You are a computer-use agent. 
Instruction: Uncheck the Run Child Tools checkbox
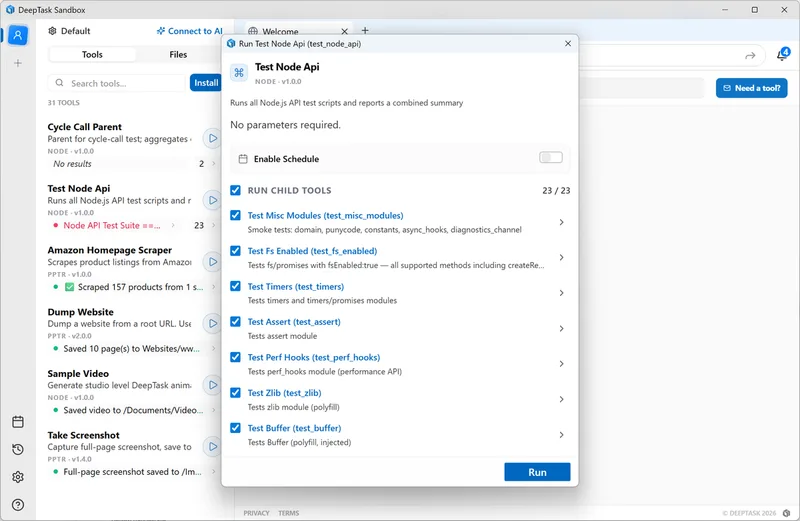(x=235, y=190)
